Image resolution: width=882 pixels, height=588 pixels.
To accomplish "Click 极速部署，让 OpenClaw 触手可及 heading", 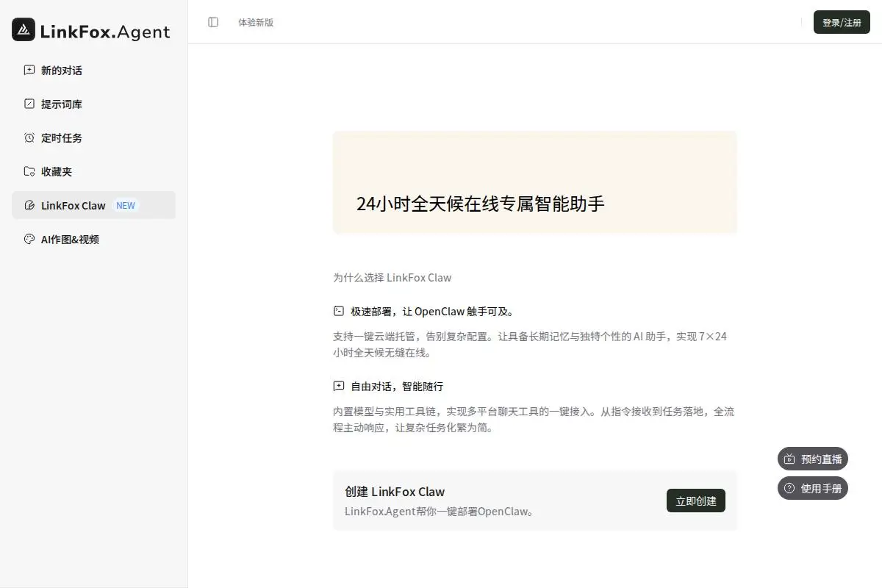I will click(x=432, y=312).
